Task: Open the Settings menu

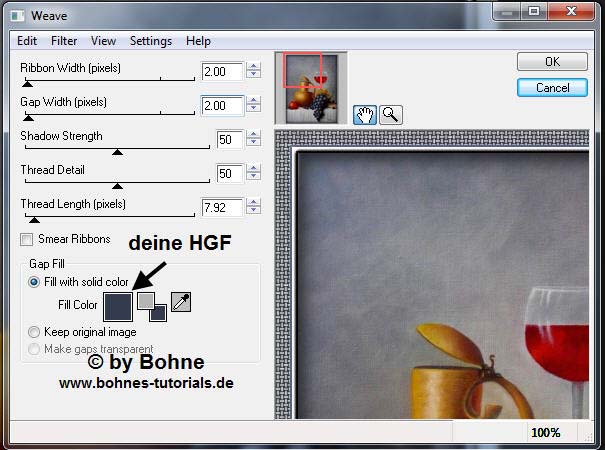Action: 150,41
